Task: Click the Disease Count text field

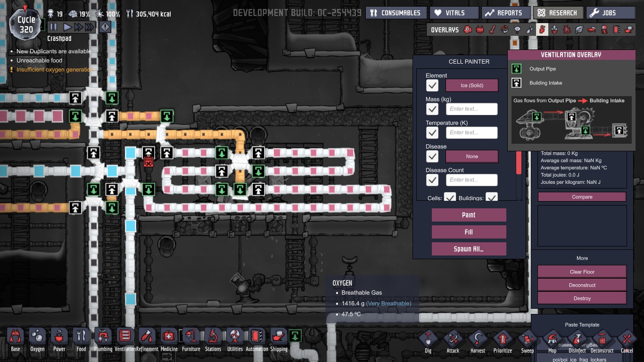Action: click(x=472, y=180)
